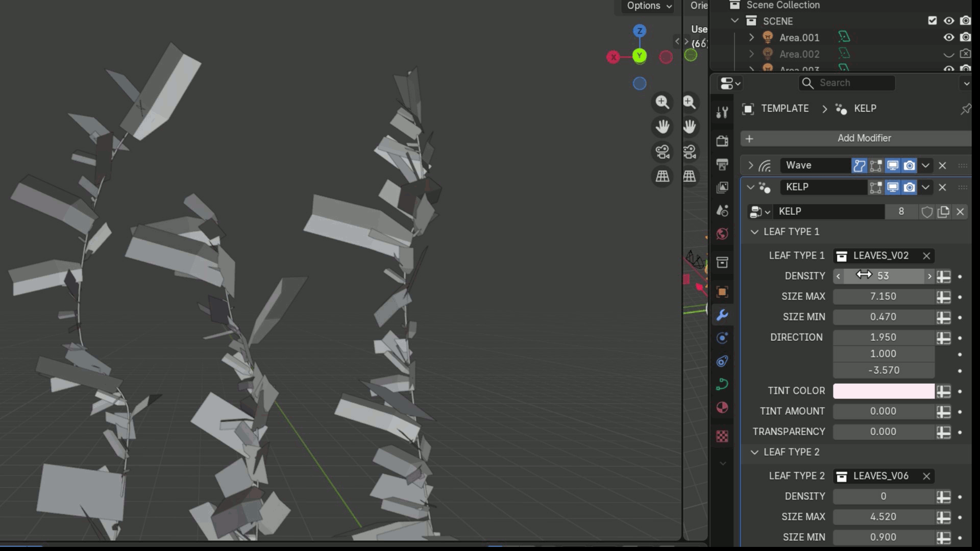
Task: Open the Options dropdown in viewport header
Action: [649, 6]
